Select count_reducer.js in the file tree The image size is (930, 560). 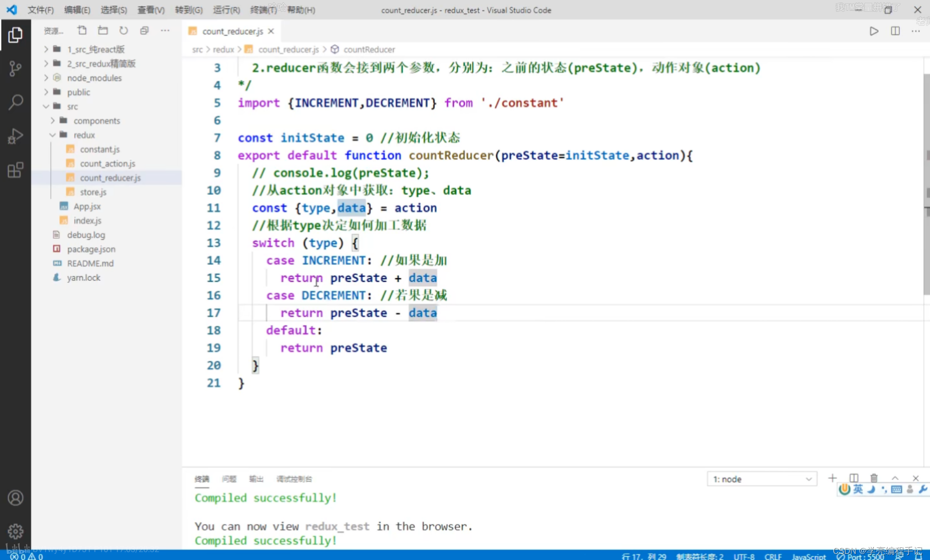[106, 178]
